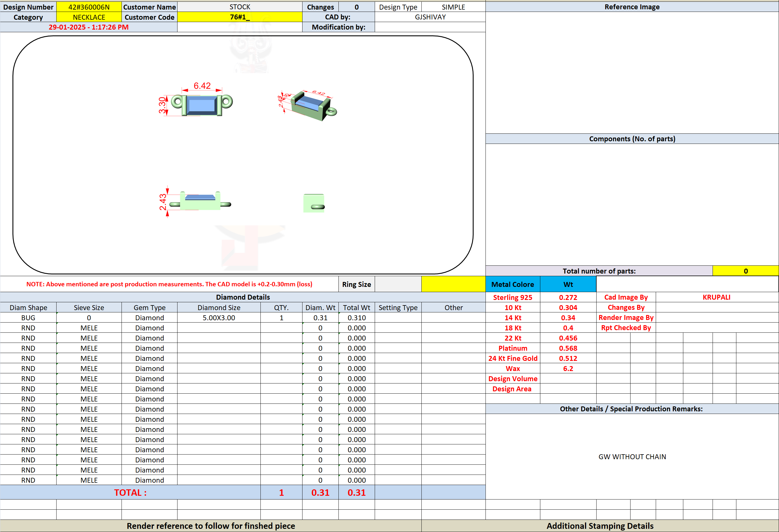Screen dimensions: 779x532
Task: Click the NECKLACE category cell
Action: pyautogui.click(x=89, y=17)
